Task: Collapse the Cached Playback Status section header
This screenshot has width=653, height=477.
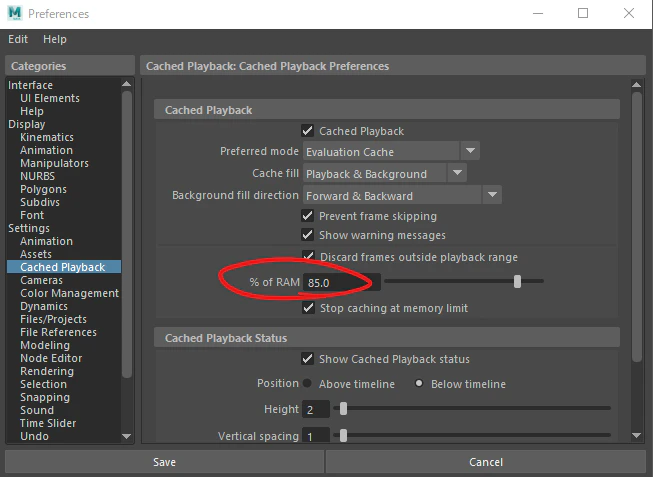Action: click(x=387, y=337)
